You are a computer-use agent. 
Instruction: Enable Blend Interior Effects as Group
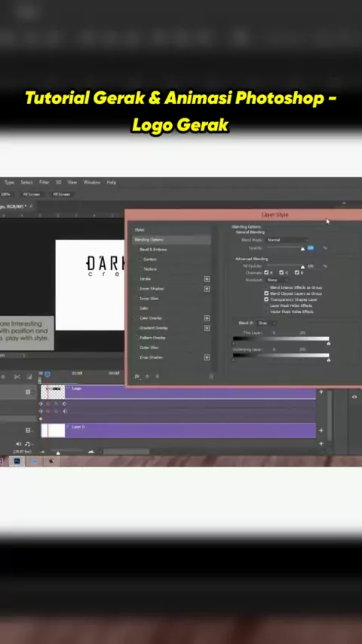point(266,287)
